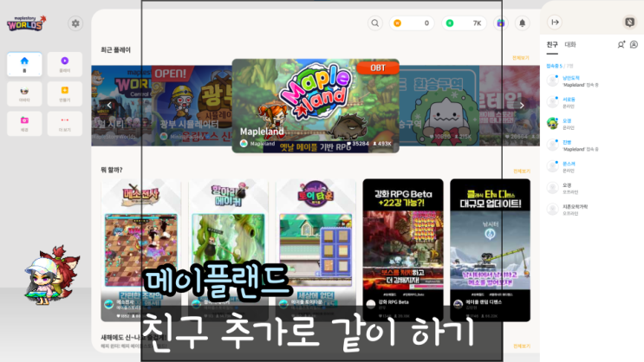This screenshot has width=644, height=362.
Task: Open the Avatar sidebar tile
Action: click(x=24, y=94)
